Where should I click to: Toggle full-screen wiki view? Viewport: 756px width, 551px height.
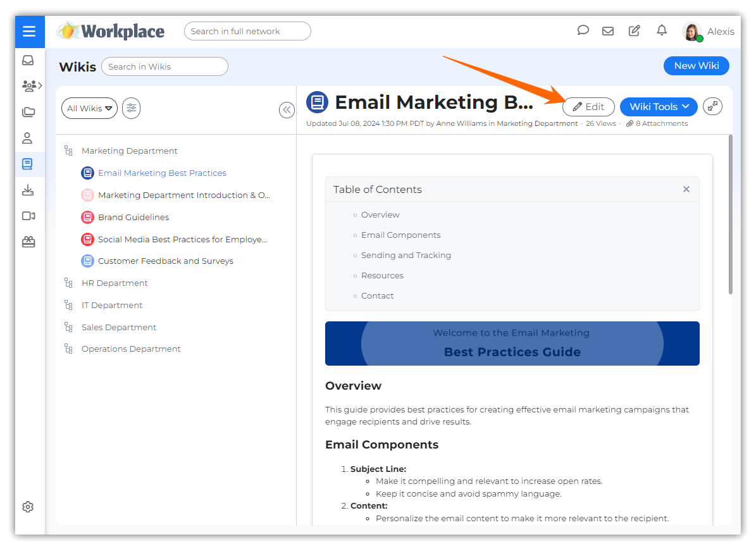[713, 107]
